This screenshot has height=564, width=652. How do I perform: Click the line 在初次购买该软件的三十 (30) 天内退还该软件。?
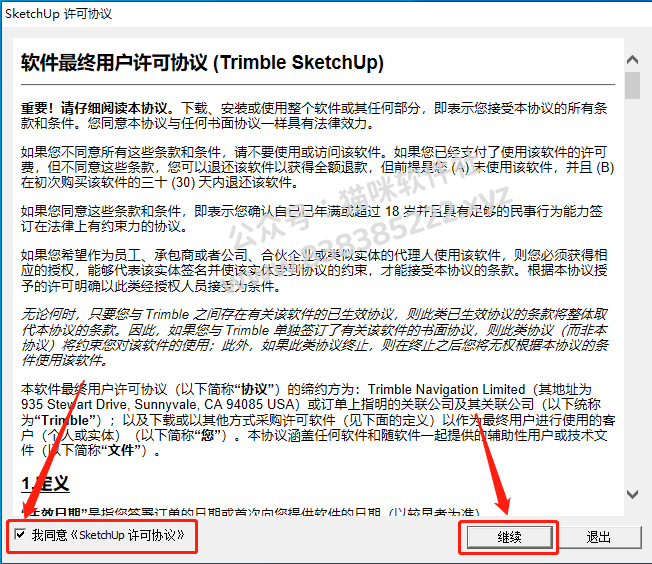[x=160, y=182]
